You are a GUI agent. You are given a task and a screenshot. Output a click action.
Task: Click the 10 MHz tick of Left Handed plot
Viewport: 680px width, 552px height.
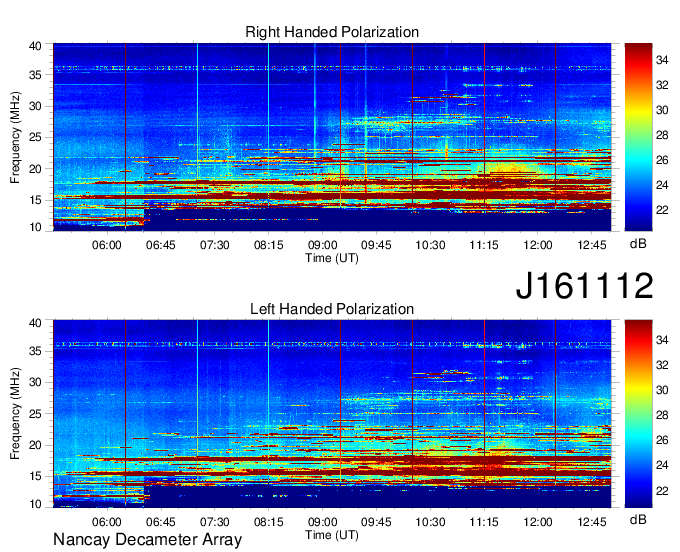[x=35, y=504]
